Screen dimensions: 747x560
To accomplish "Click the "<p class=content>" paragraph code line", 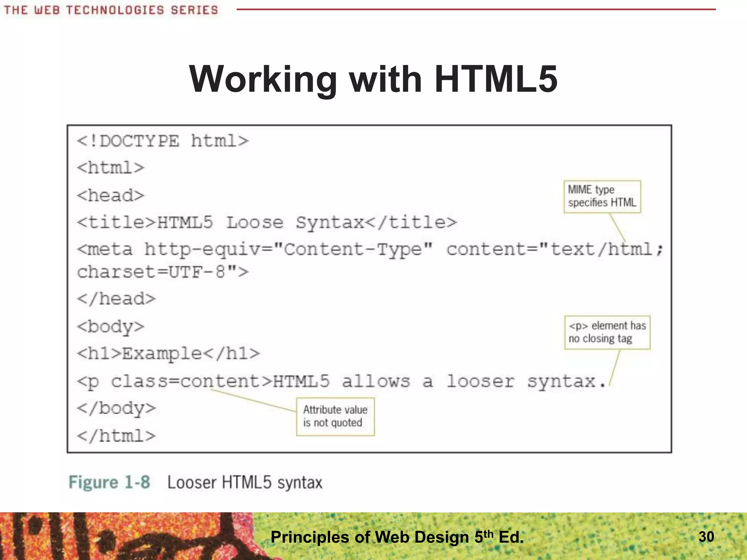I will 341,382.
